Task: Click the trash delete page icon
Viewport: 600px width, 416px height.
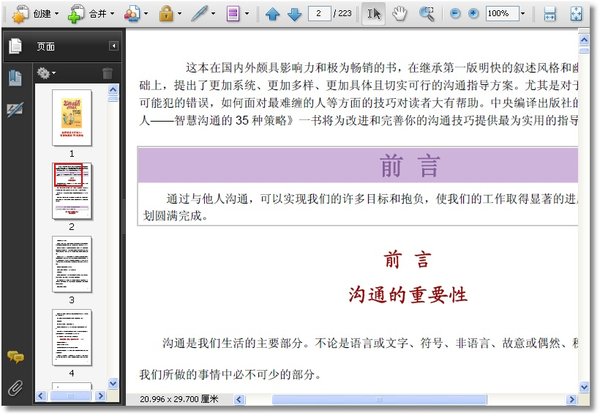Action: point(108,73)
